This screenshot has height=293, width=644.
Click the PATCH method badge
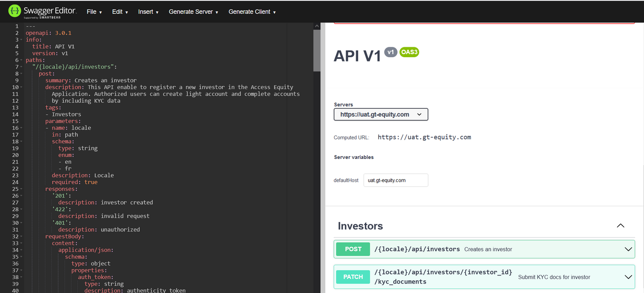(353, 277)
